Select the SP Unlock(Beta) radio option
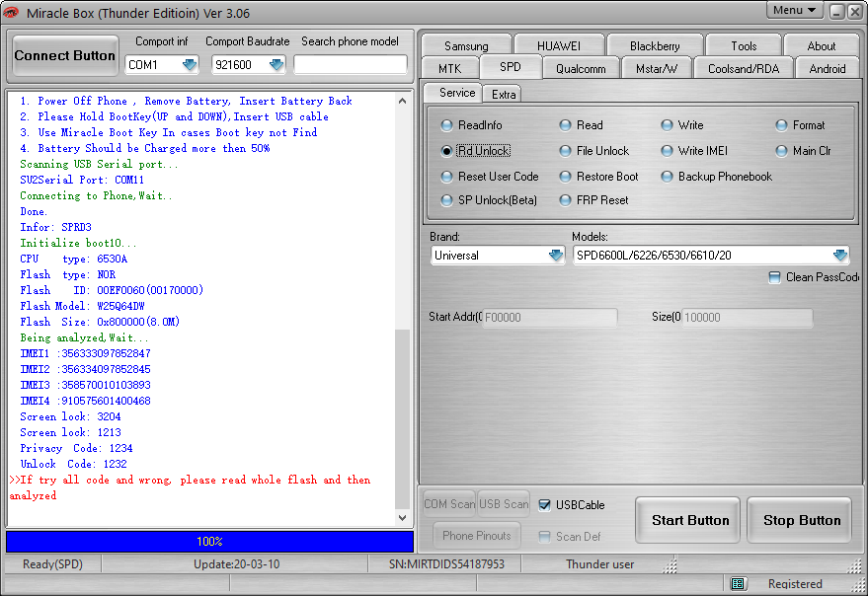 (x=489, y=200)
